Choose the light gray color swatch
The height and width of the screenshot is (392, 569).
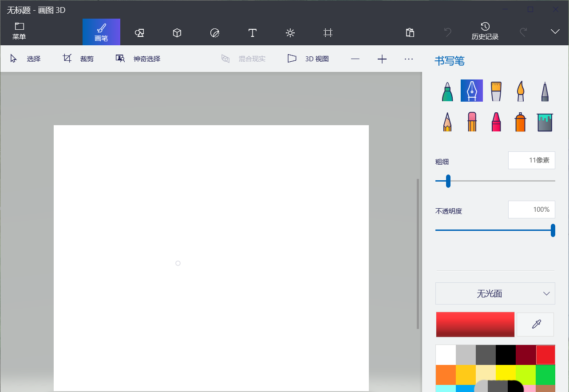[466, 355]
